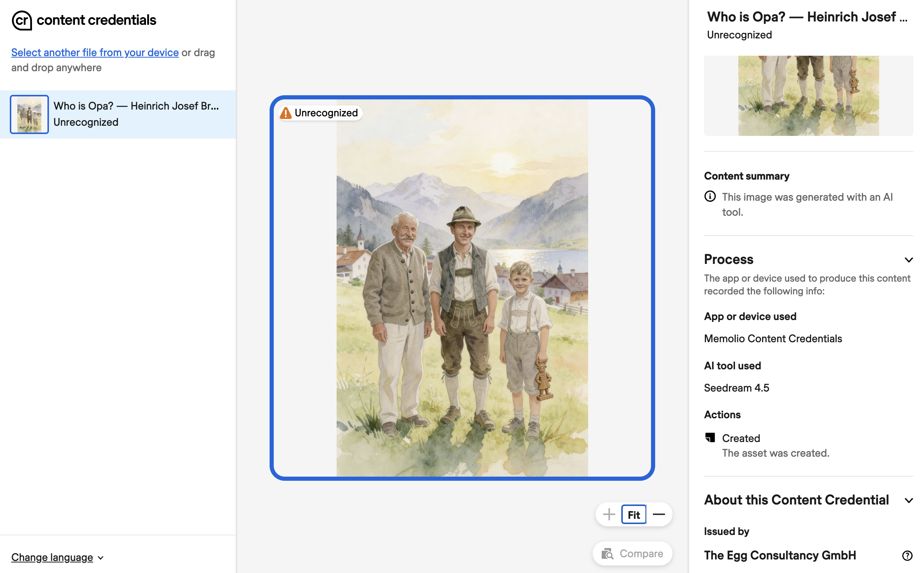Collapse the Process section chevron
The width and height of the screenshot is (924, 573).
(909, 260)
